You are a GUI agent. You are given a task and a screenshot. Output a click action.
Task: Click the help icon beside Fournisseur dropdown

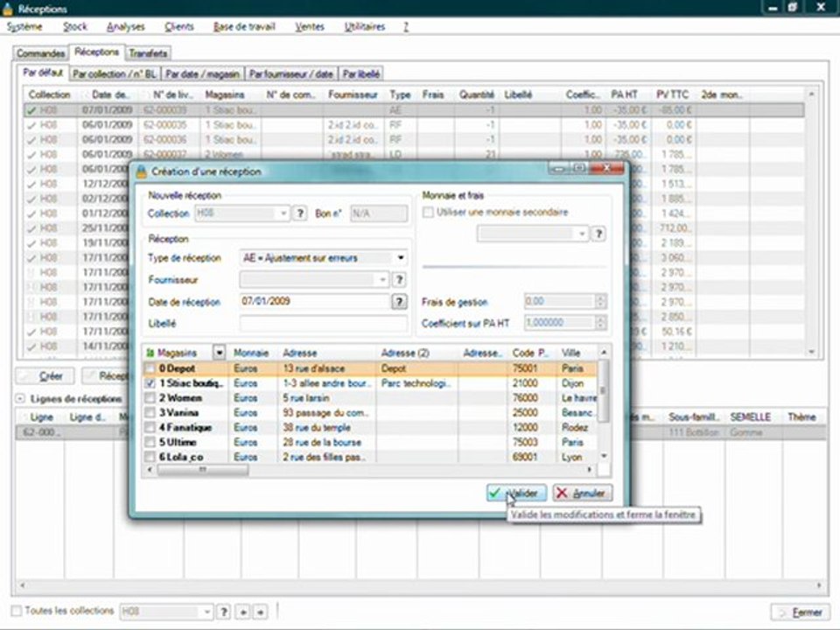tap(399, 280)
